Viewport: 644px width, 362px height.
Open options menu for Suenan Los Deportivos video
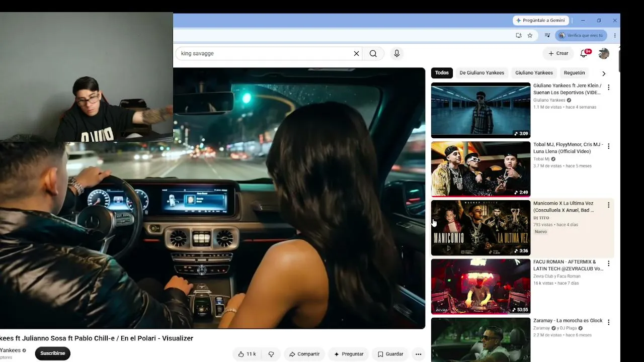[608, 87]
